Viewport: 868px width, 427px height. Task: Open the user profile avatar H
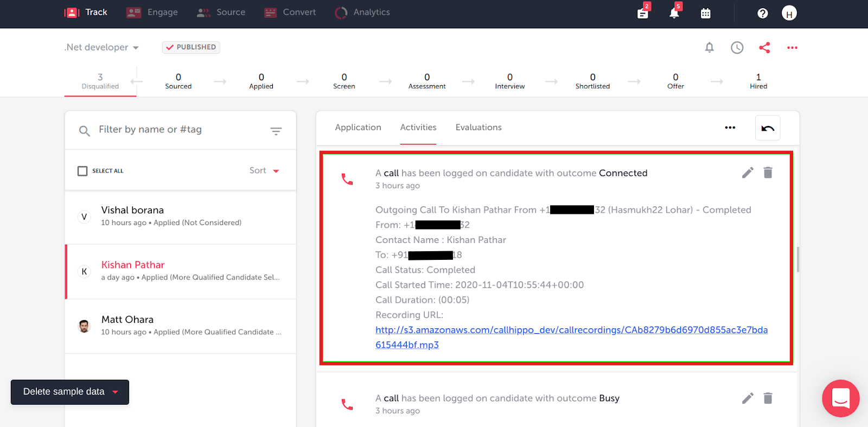[x=789, y=14]
